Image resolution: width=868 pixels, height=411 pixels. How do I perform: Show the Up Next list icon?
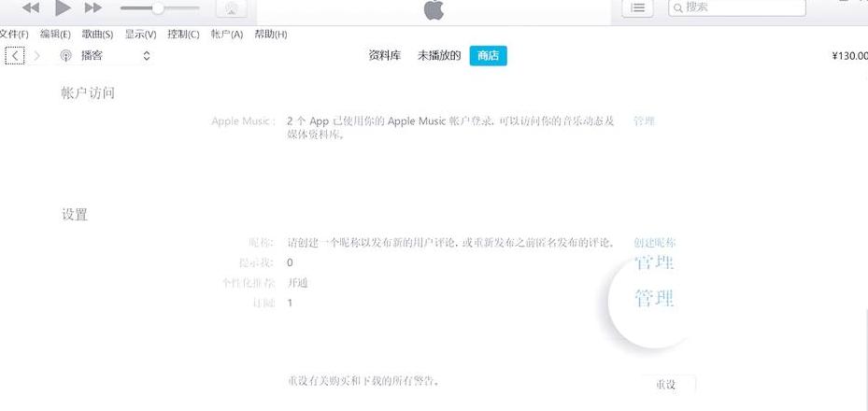(x=638, y=7)
